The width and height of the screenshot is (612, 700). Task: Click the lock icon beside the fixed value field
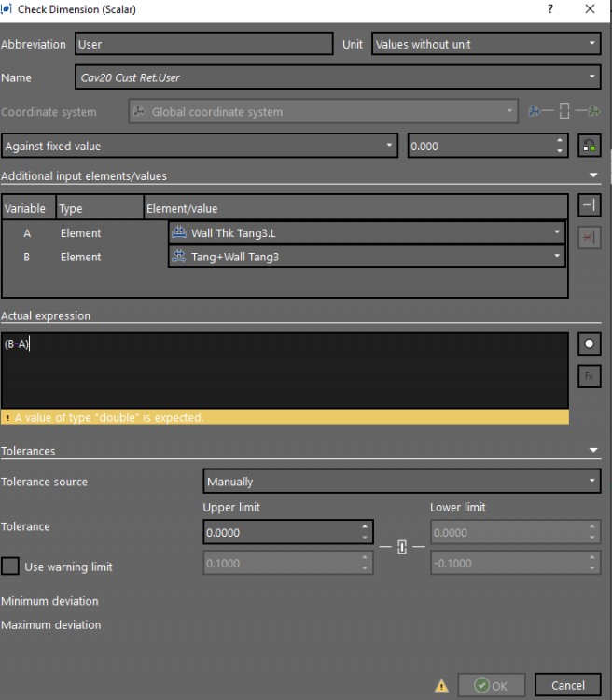coord(589,147)
